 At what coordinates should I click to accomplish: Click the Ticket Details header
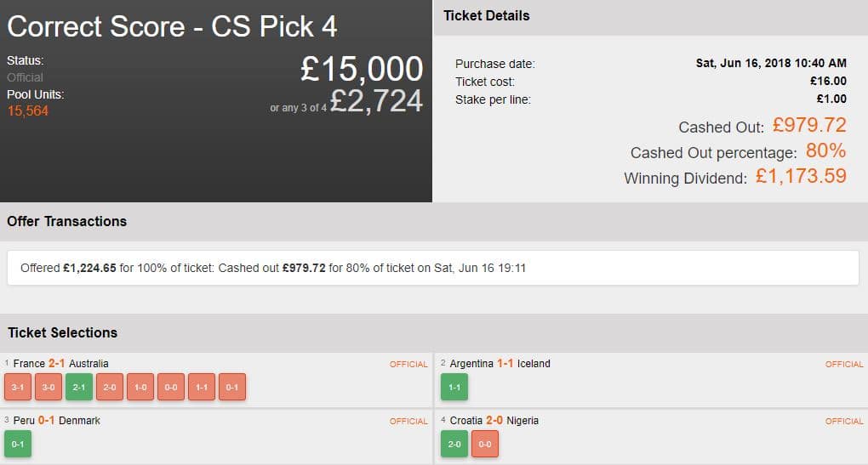(487, 15)
